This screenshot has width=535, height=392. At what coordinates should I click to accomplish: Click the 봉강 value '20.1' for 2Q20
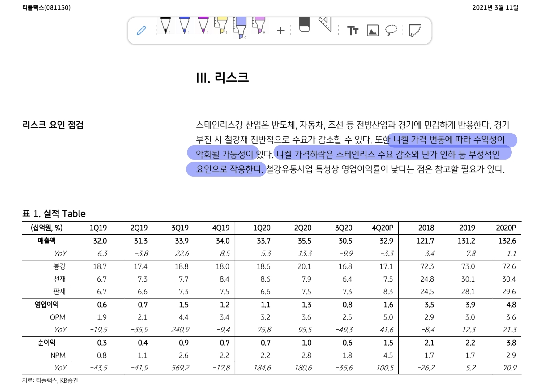(304, 266)
